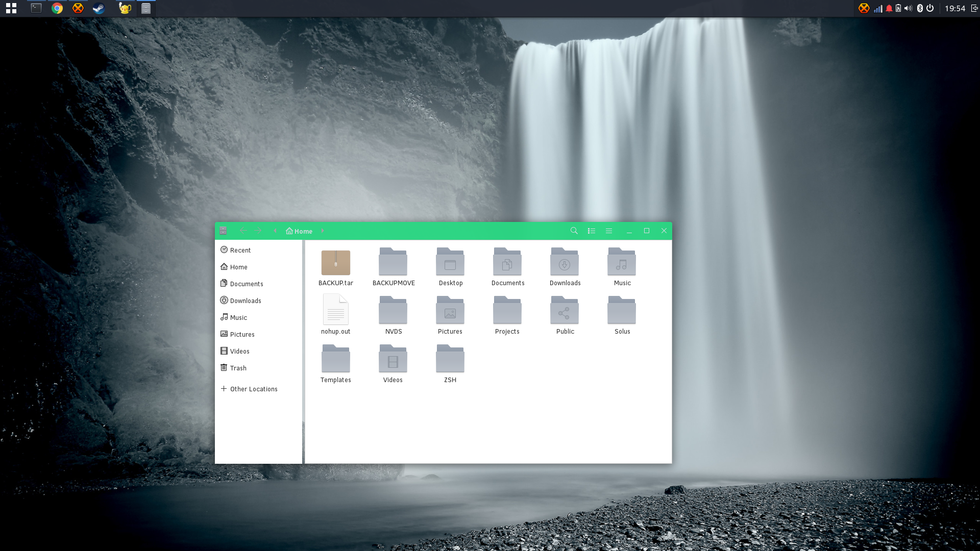
Task: Open the orange X app in panel launcher
Action: [x=78, y=8]
